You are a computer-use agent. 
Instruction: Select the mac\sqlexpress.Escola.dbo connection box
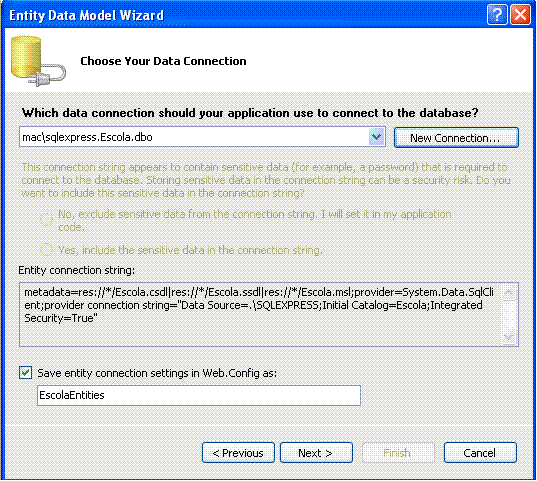point(202,137)
